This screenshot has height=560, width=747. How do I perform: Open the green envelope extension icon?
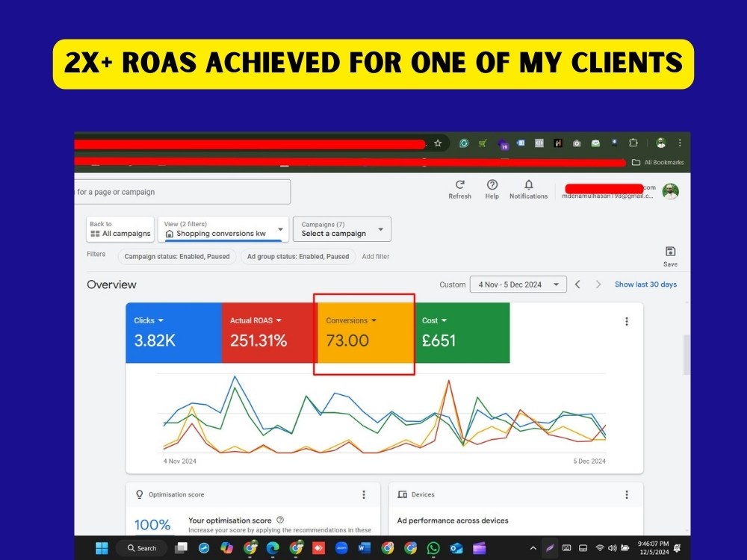(x=595, y=143)
